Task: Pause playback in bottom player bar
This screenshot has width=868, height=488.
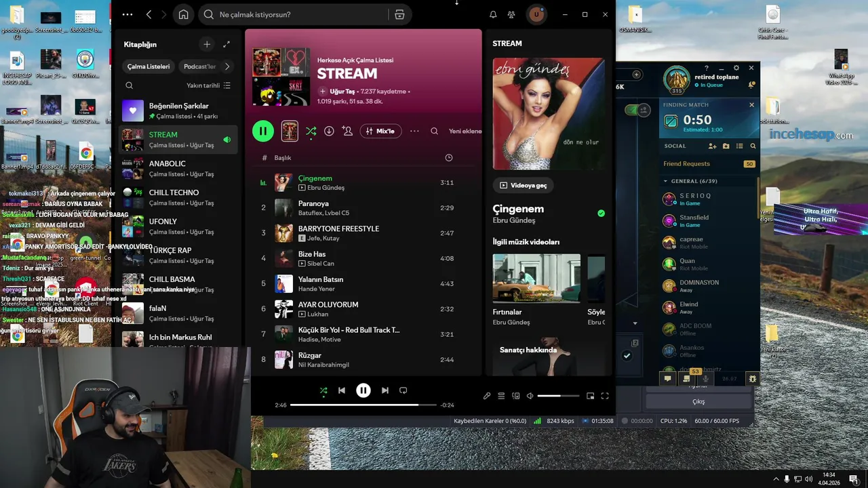Action: [363, 390]
